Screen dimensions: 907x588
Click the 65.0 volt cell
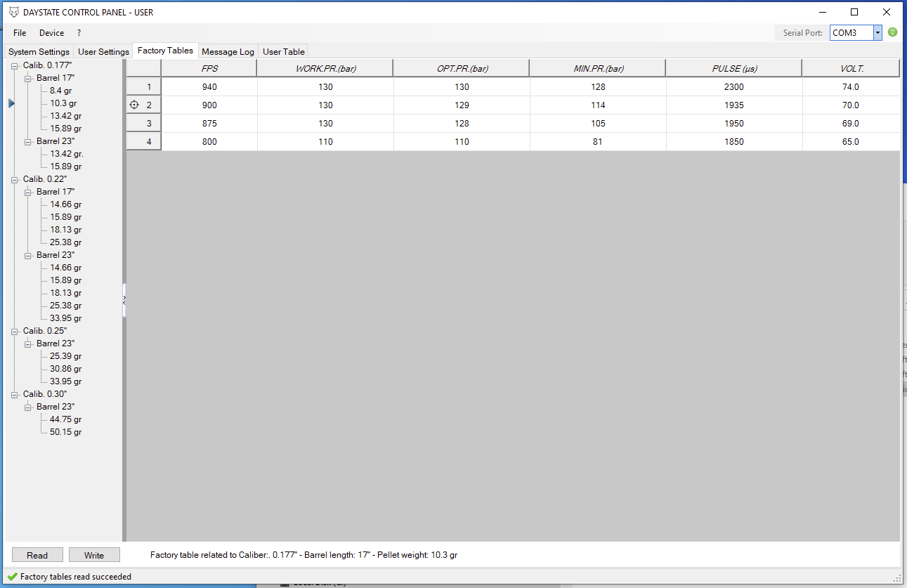[x=851, y=142]
